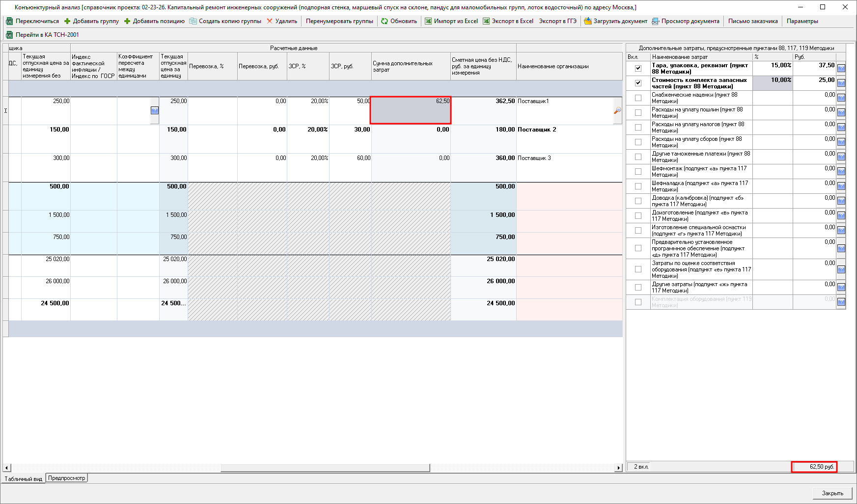Click help icon beside Шефмонтаж cost row

click(x=841, y=171)
